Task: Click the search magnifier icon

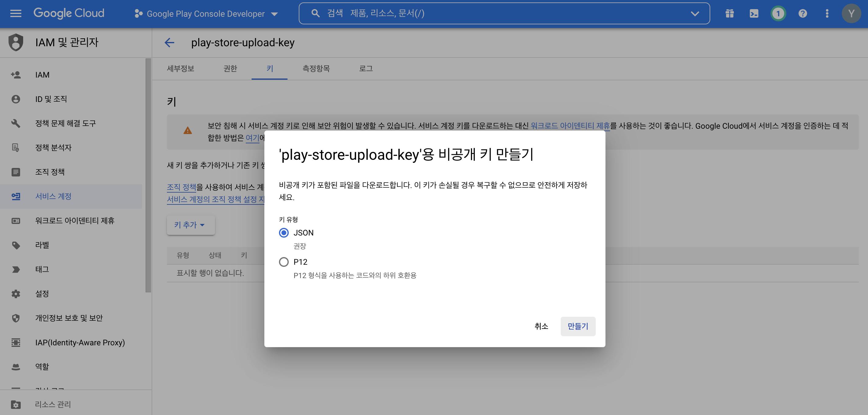Action: 315,13
